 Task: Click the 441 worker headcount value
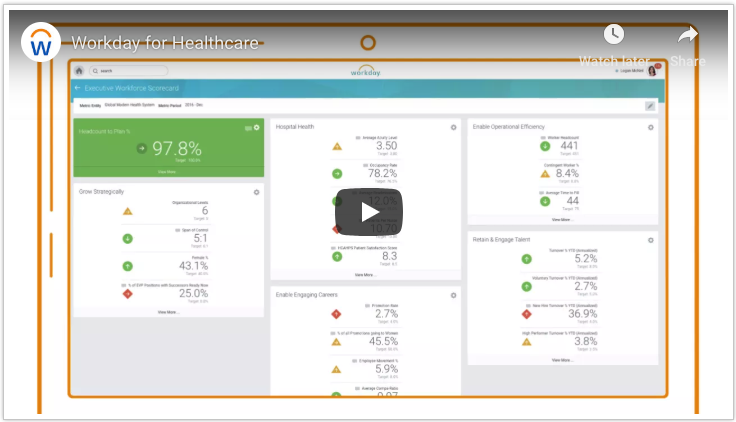tap(569, 146)
